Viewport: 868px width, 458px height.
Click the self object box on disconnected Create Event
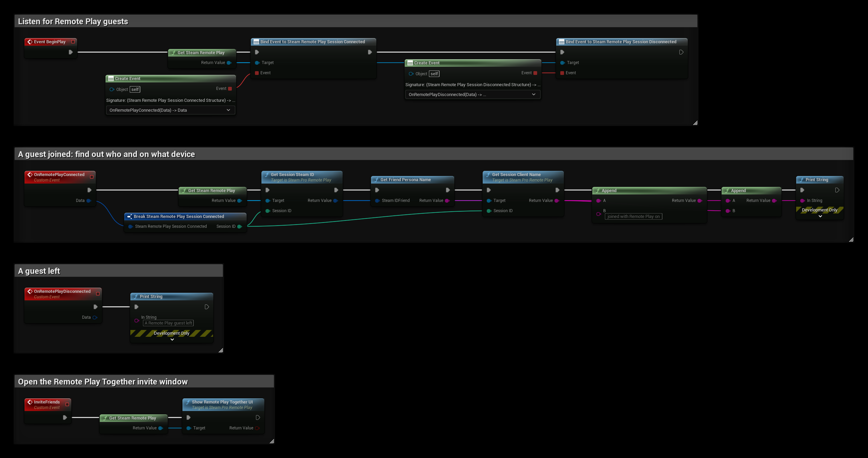(x=434, y=74)
